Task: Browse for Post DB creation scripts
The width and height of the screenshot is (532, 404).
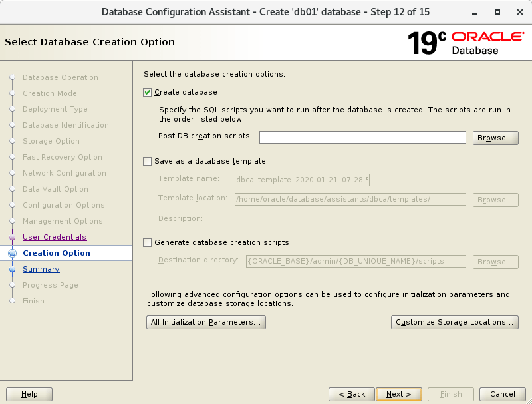Action: [x=495, y=138]
